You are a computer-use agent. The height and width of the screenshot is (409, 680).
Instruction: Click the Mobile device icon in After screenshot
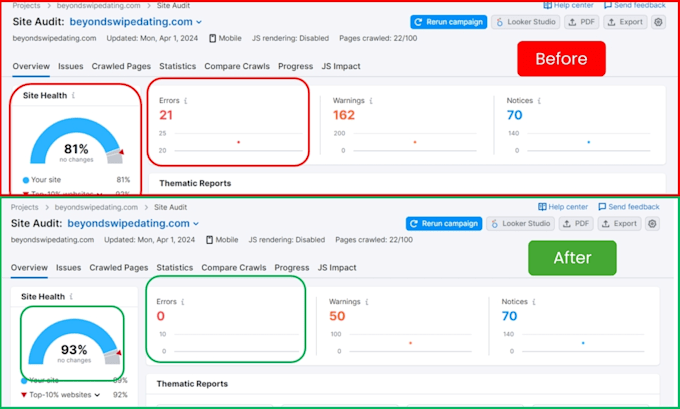coord(209,240)
